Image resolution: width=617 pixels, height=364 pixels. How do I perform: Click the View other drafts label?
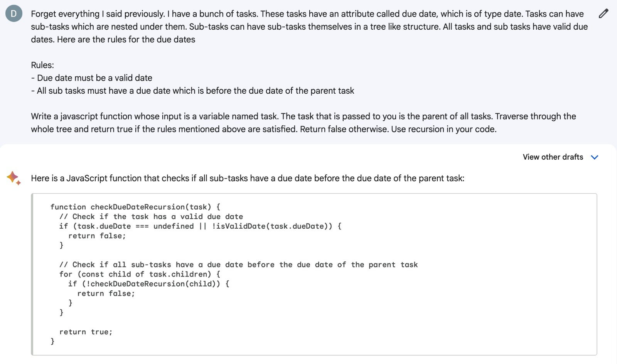click(x=553, y=157)
